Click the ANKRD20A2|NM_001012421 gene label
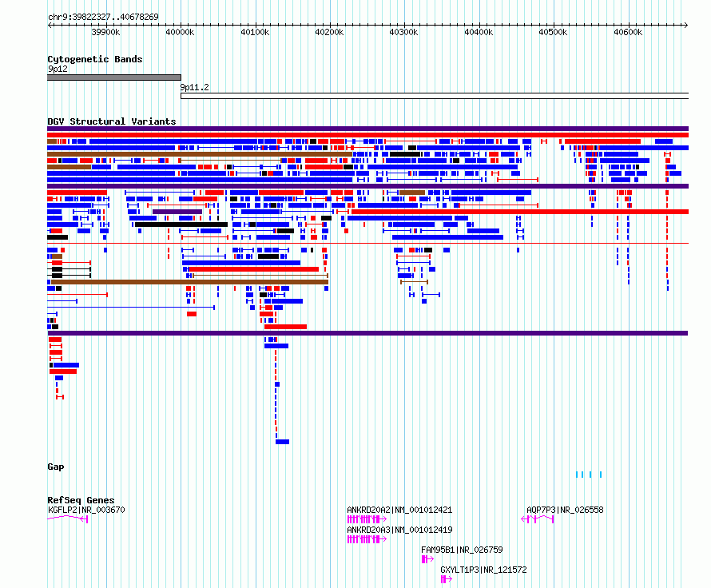The height and width of the screenshot is (588, 711). 399,510
